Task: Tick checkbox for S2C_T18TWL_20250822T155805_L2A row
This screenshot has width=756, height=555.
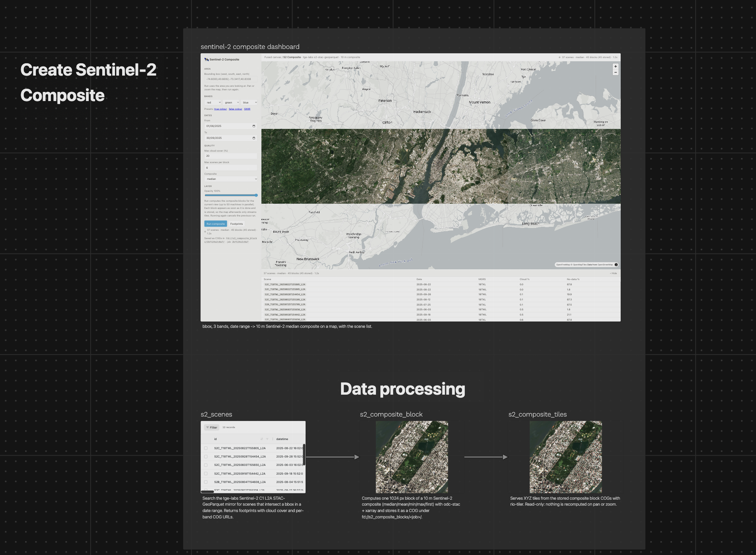Action: pos(206,448)
